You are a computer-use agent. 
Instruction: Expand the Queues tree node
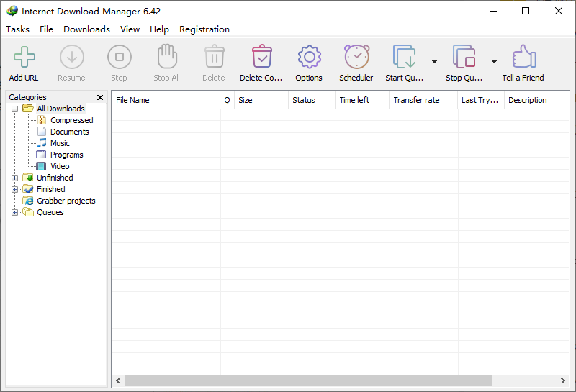pos(14,212)
